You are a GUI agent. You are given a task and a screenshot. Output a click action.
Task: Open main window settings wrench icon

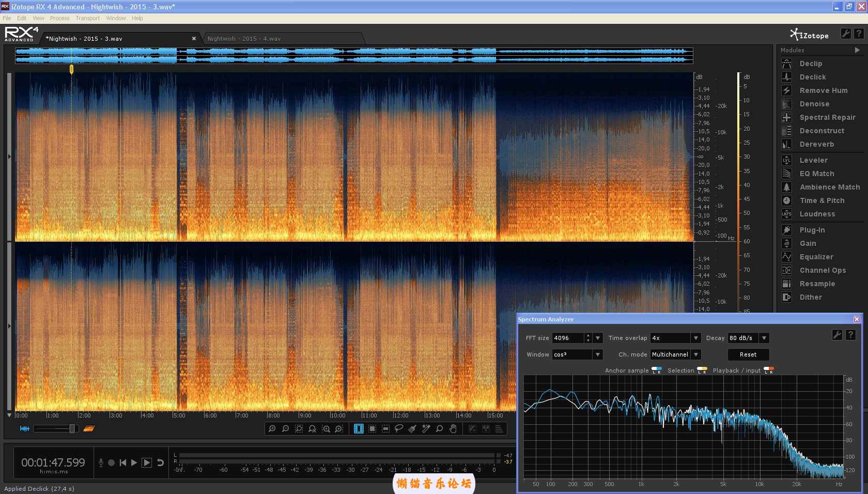click(846, 34)
